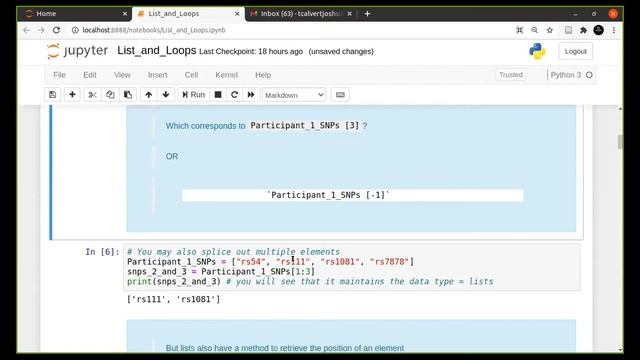The width and height of the screenshot is (640, 360).
Task: Move selected cell down arrow
Action: 166,95
